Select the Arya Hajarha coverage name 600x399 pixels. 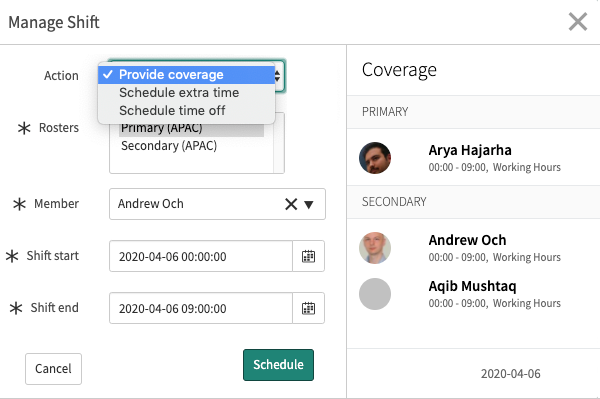coord(470,150)
